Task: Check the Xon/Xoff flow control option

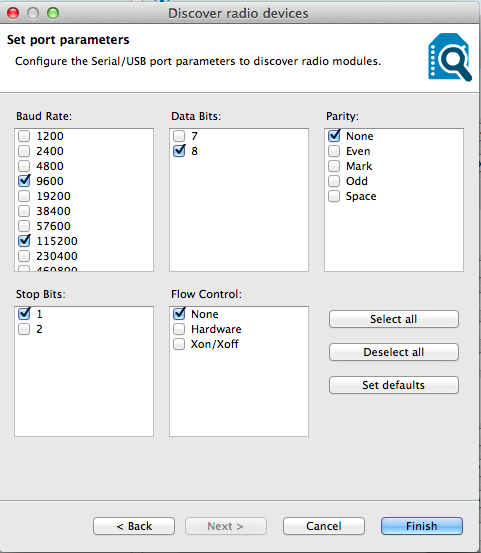Action: [x=179, y=344]
